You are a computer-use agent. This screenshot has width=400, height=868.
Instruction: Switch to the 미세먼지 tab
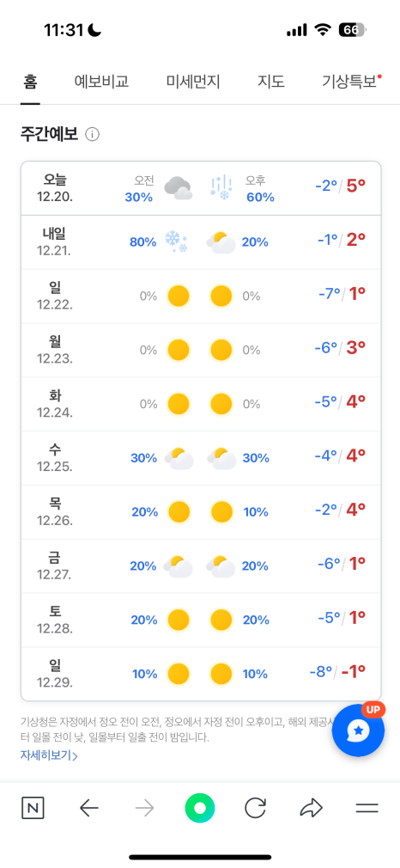coord(193,83)
